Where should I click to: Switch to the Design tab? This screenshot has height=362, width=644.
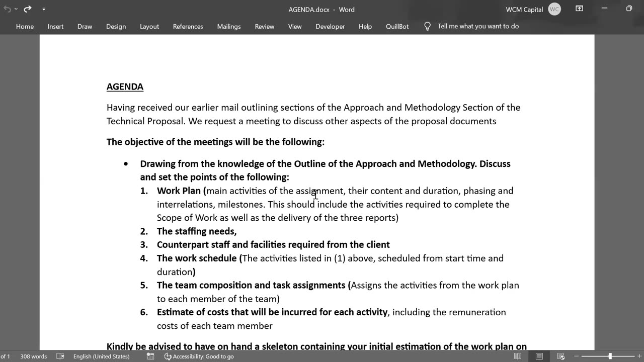116,26
